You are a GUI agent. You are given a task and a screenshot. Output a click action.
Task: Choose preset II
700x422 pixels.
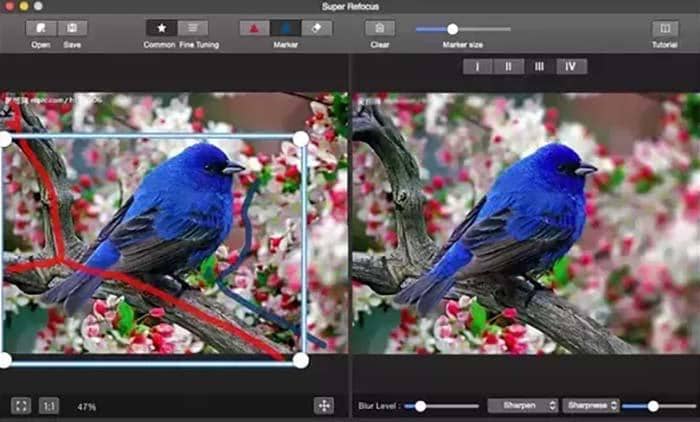click(x=508, y=67)
